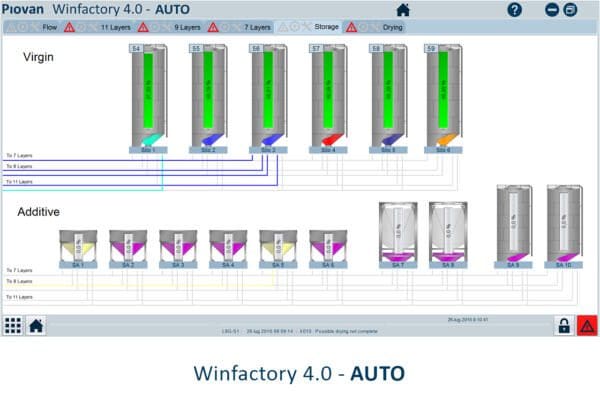Image resolution: width=600 pixels, height=416 pixels.
Task: Open the help question mark icon
Action: click(x=515, y=10)
